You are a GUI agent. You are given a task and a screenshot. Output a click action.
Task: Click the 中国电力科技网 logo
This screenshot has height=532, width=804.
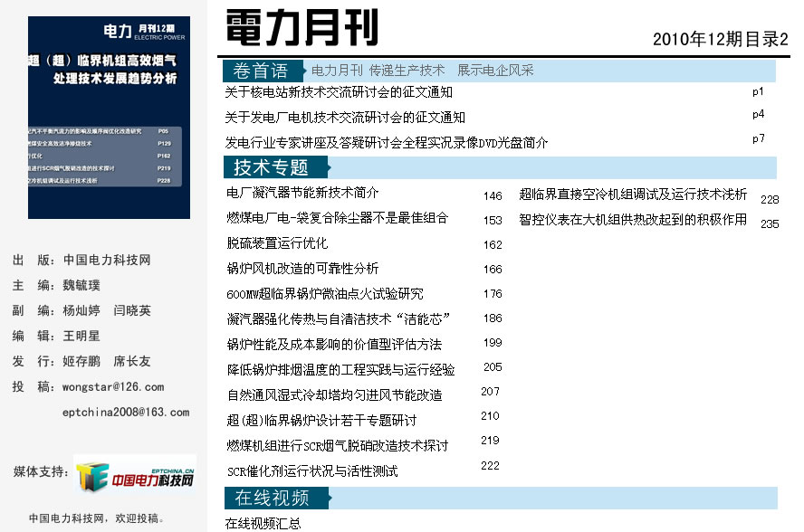(135, 475)
